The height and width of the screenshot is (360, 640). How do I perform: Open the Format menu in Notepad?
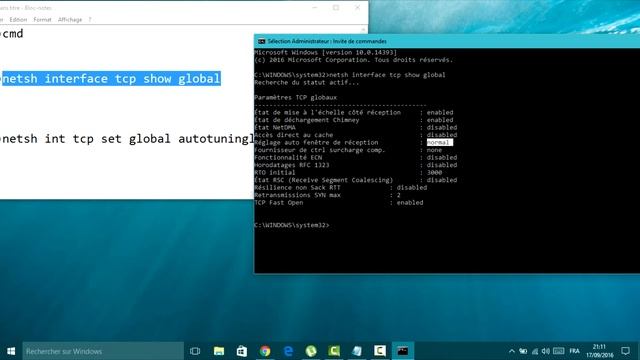(42, 20)
